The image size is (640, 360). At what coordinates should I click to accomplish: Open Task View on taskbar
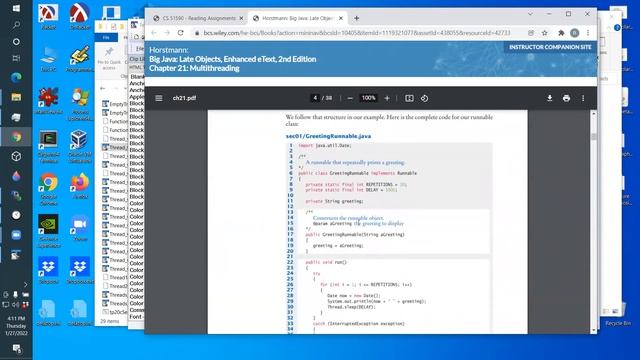(x=16, y=58)
